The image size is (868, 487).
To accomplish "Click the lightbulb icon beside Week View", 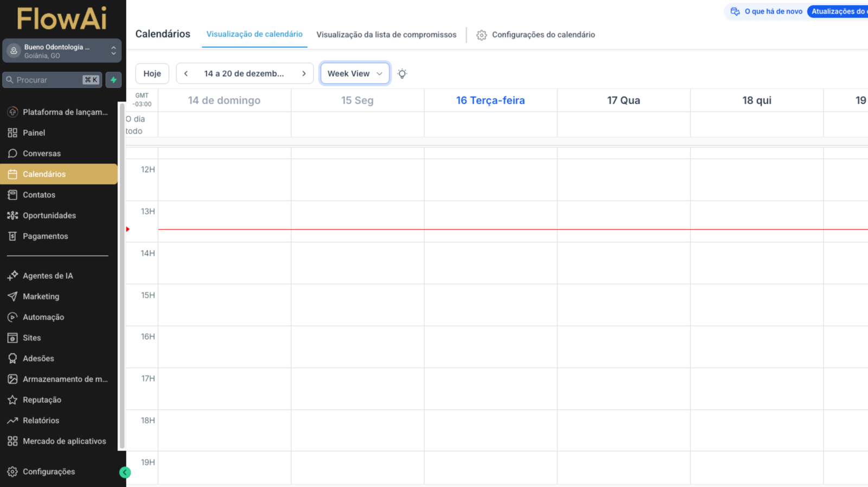I will point(402,74).
